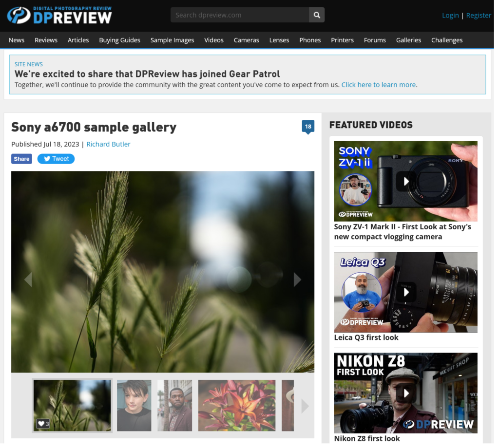499x448 pixels.
Task: Open the Cameras menu item
Action: pos(246,40)
